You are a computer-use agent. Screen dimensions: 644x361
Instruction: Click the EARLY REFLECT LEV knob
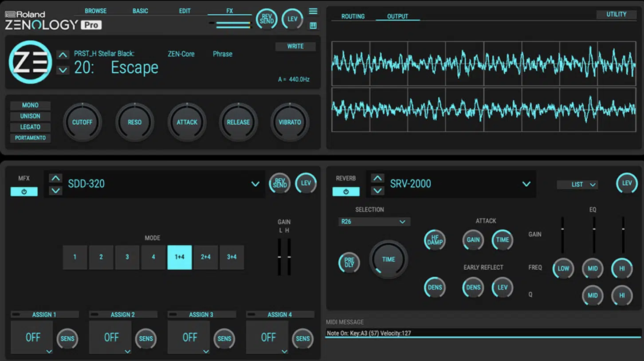(x=503, y=287)
